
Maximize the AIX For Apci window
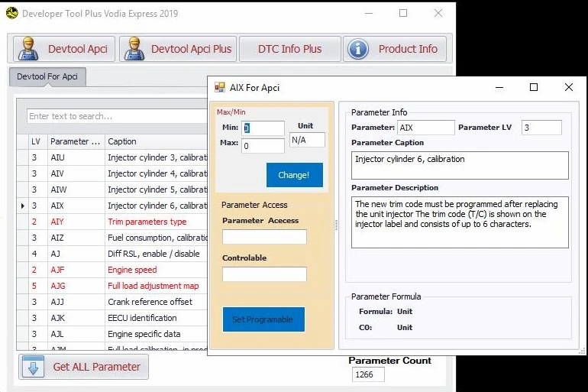[x=534, y=87]
